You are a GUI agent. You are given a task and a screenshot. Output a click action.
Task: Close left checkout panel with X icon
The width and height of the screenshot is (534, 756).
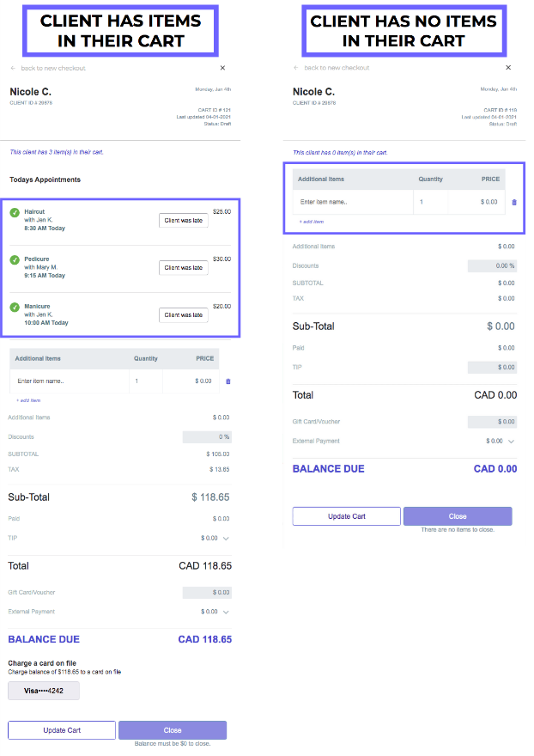pyautogui.click(x=222, y=68)
